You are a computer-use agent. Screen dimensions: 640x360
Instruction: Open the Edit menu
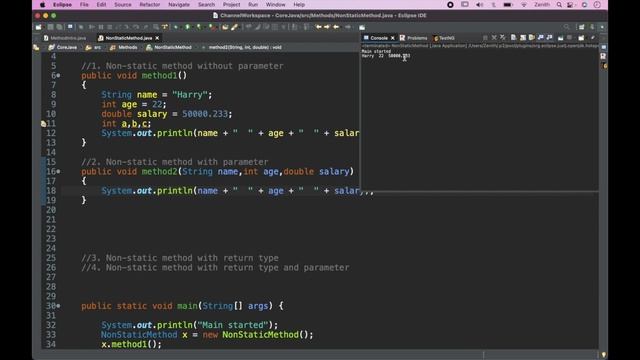[101, 4]
